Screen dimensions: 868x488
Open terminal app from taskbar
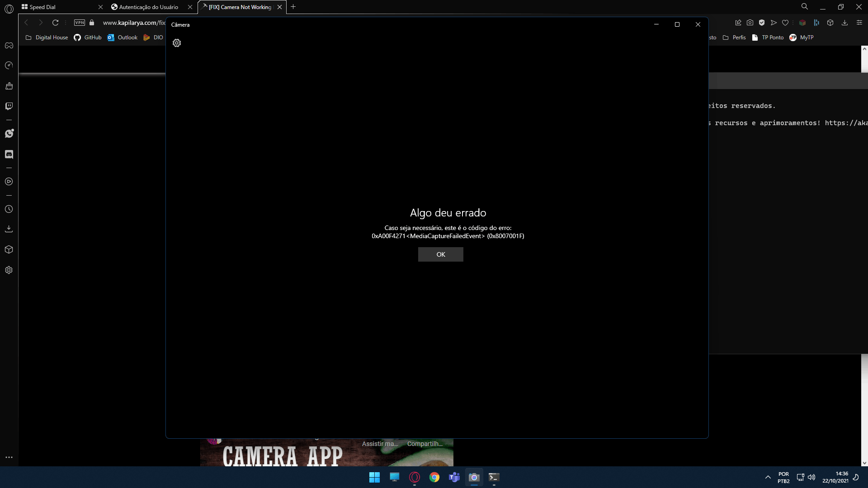(494, 477)
